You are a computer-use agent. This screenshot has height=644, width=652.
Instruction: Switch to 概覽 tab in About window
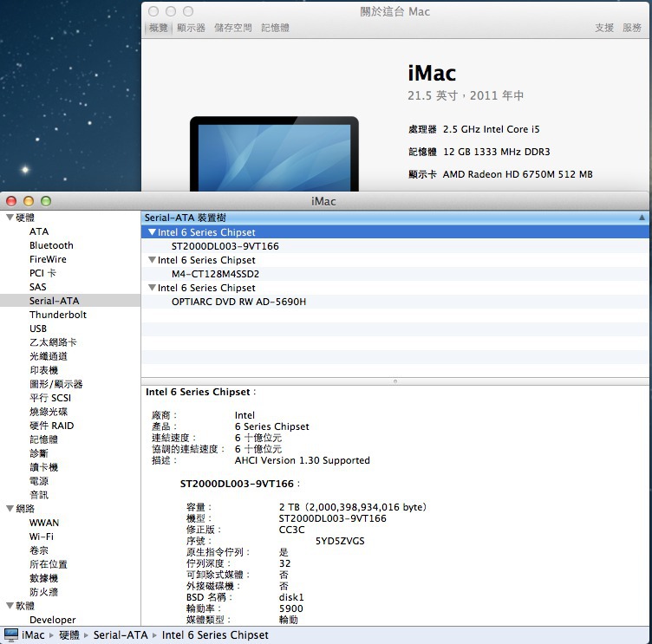point(158,28)
